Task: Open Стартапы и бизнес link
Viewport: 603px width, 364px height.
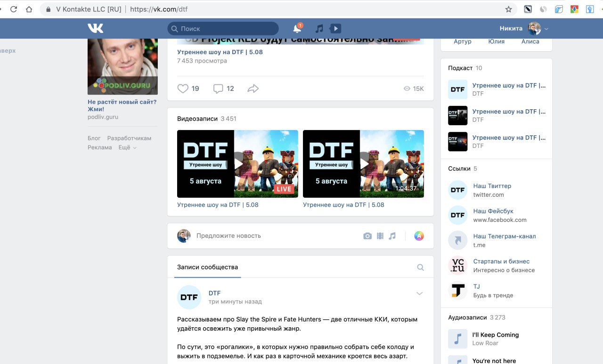Action: point(501,261)
